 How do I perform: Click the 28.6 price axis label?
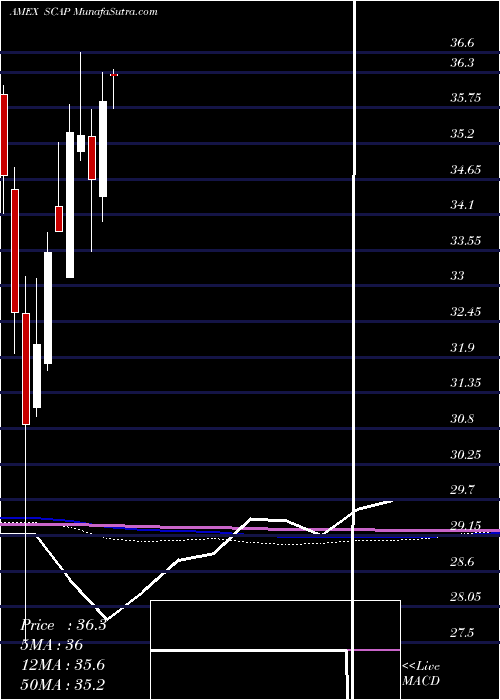pos(462,562)
